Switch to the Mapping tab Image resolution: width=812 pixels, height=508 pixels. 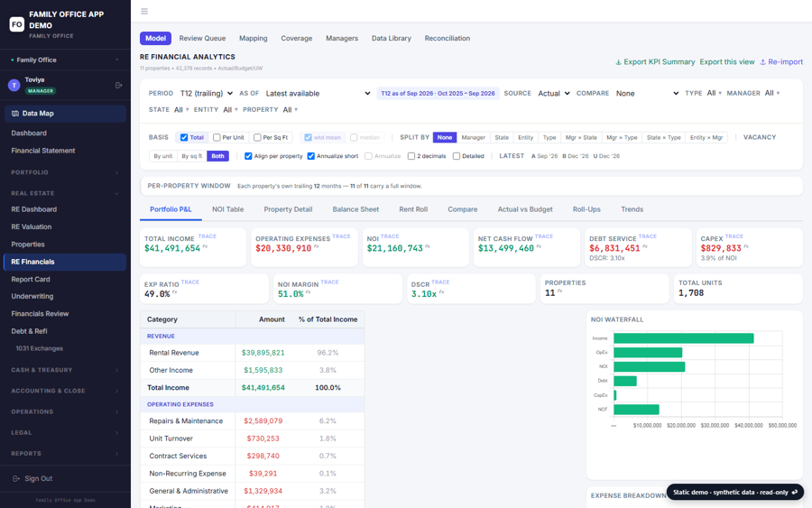pyautogui.click(x=254, y=38)
